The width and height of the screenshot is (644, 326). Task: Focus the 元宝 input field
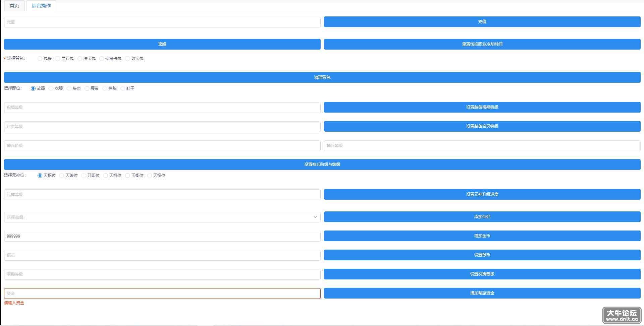162,22
